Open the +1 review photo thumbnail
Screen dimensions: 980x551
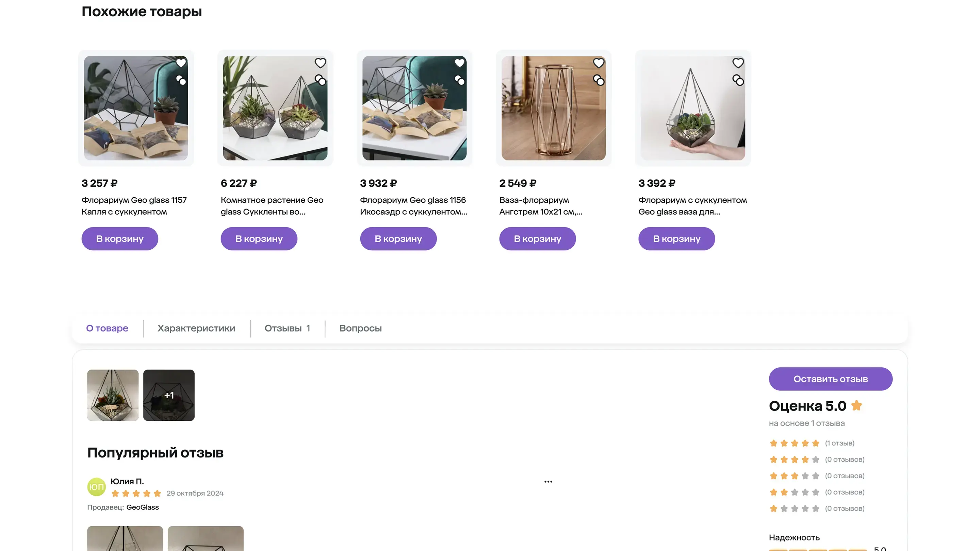168,395
